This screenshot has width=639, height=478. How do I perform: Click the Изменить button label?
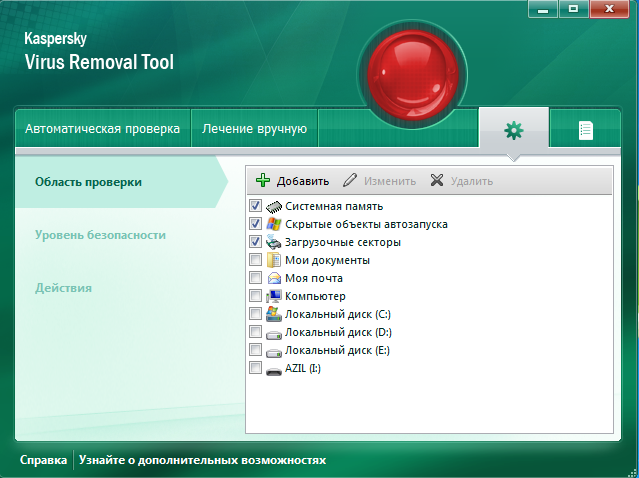pyautogui.click(x=390, y=181)
